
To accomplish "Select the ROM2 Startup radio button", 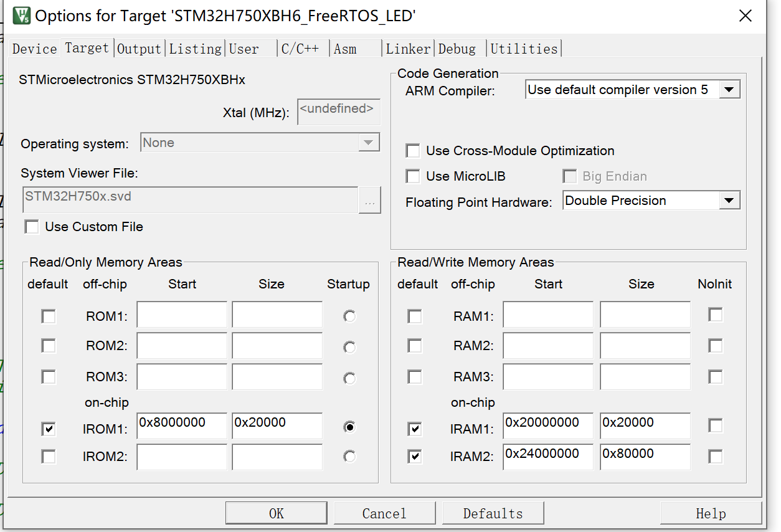I will 349,347.
